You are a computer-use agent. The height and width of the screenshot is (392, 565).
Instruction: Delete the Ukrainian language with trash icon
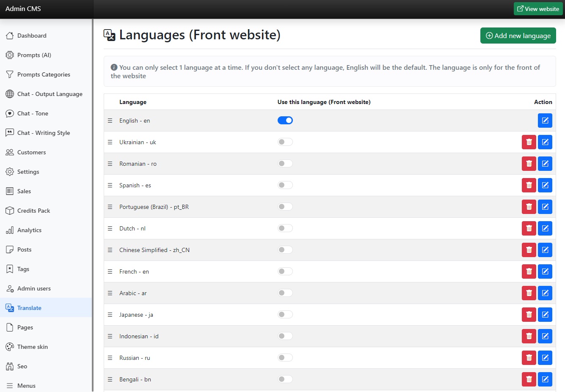pyautogui.click(x=529, y=142)
